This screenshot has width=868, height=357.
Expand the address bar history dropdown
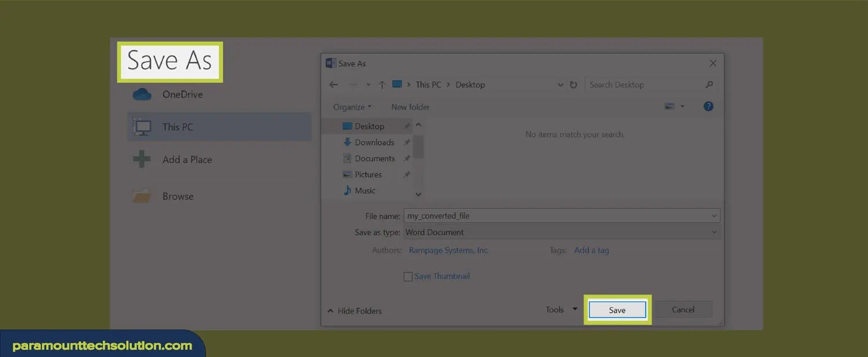[560, 85]
